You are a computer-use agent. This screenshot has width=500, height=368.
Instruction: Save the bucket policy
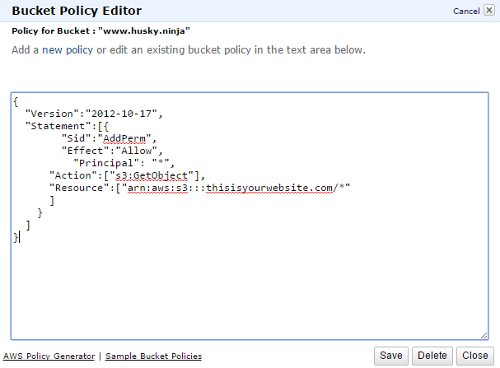tap(391, 356)
